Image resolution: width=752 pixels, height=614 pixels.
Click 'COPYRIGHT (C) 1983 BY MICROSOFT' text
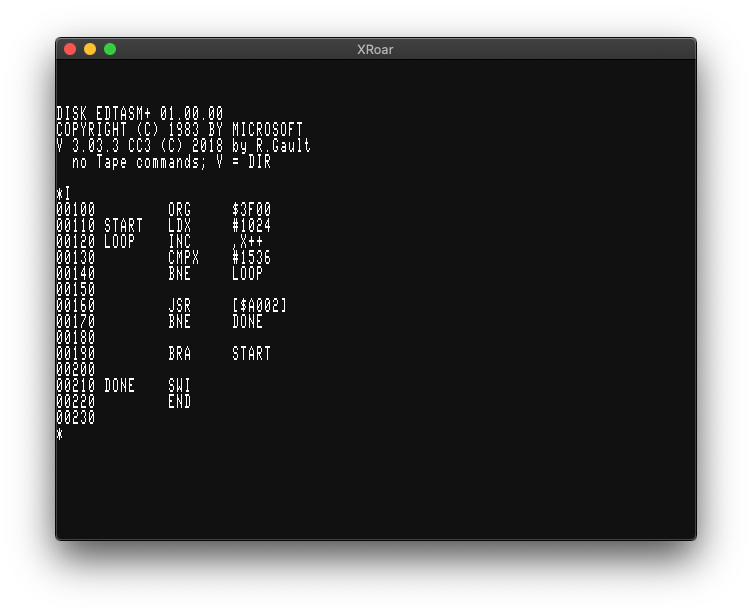(x=179, y=130)
